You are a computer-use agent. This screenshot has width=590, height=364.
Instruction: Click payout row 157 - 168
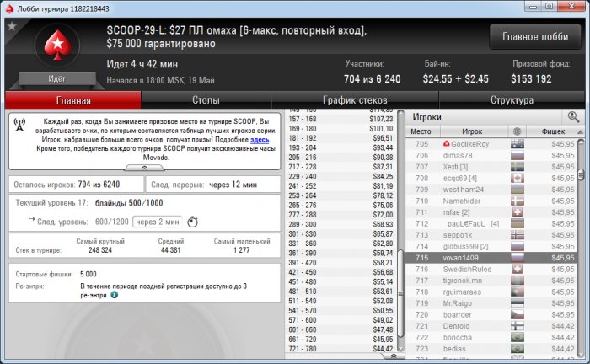coord(341,119)
